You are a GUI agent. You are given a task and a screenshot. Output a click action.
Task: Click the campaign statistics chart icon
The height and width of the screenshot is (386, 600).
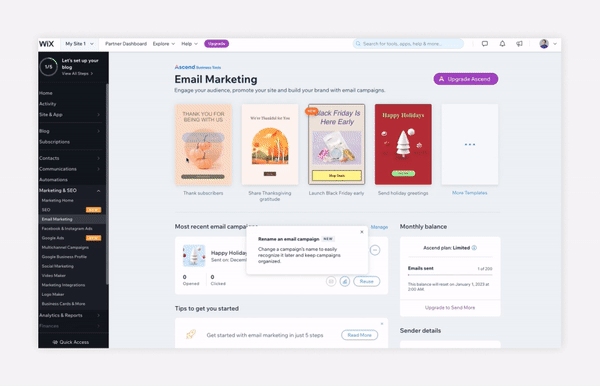coord(345,282)
